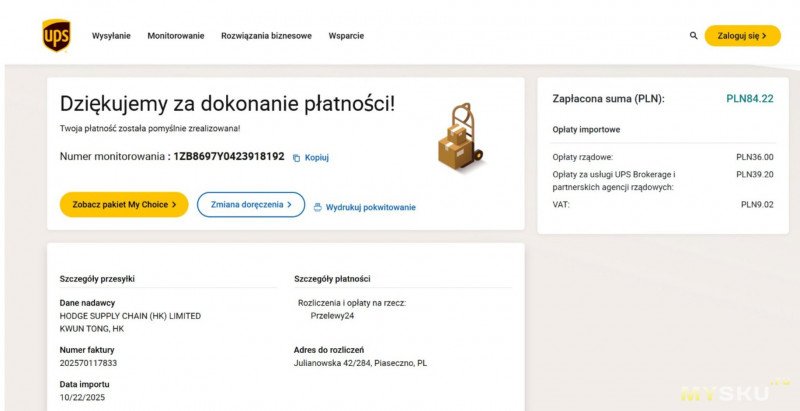Click the Kopiuj link
The height and width of the screenshot is (411, 800).
(317, 158)
